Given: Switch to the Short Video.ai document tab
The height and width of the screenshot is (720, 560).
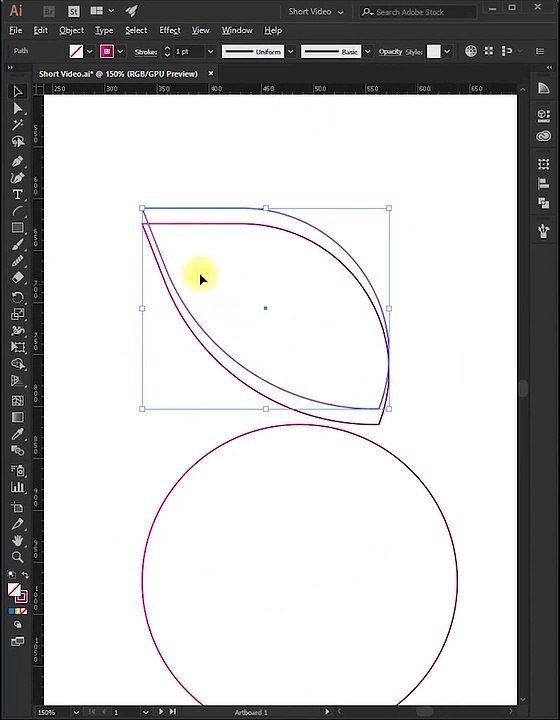Looking at the screenshot, I should click(x=118, y=73).
